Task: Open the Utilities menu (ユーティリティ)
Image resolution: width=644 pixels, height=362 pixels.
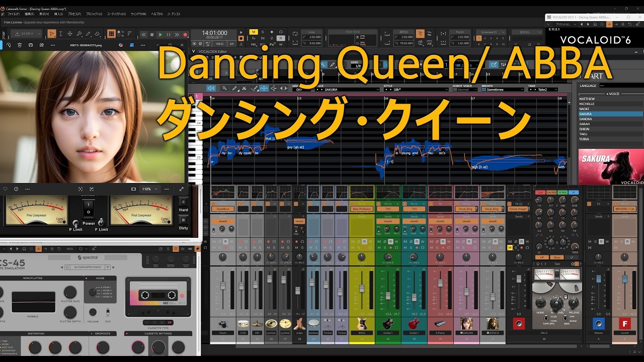Action: tap(116, 14)
